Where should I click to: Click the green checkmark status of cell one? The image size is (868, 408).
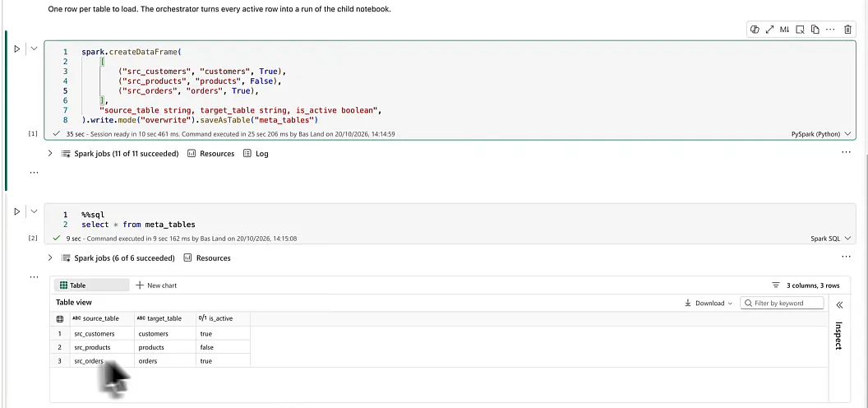[x=56, y=134]
